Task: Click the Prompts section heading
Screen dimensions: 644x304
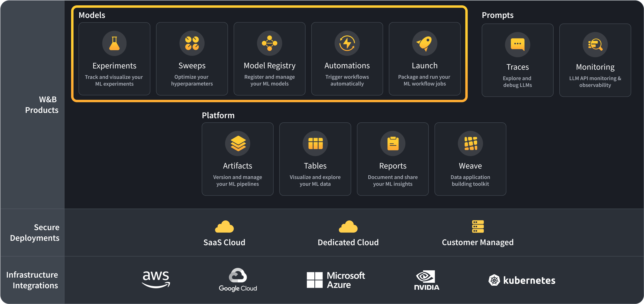Action: 497,15
